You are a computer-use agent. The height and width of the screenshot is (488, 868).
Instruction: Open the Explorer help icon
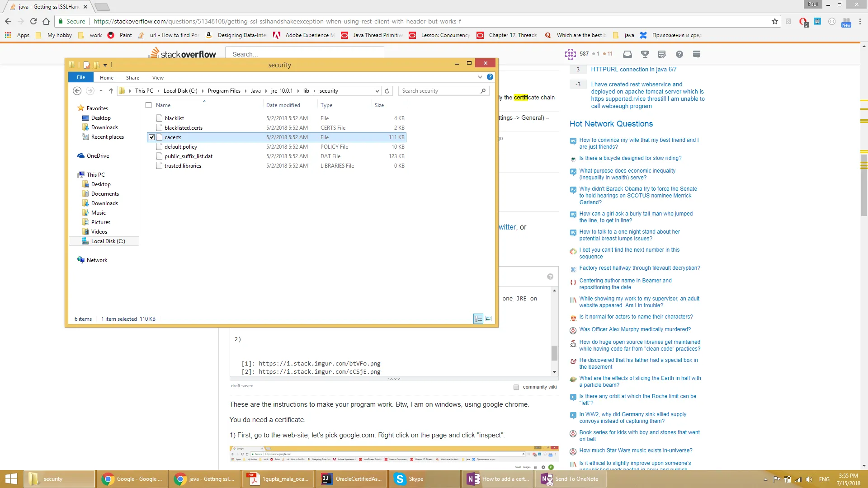click(x=490, y=77)
